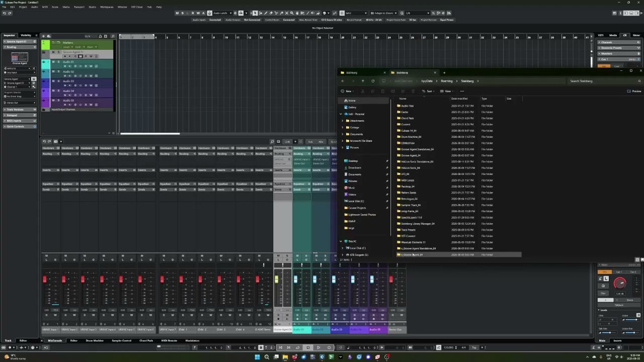Screen dimensions: 644x362
Task: Sort files by Date modified column
Action: pos(459,99)
